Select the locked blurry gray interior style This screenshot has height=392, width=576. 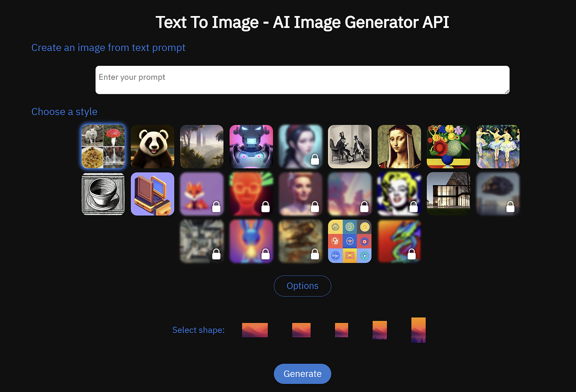(202, 241)
